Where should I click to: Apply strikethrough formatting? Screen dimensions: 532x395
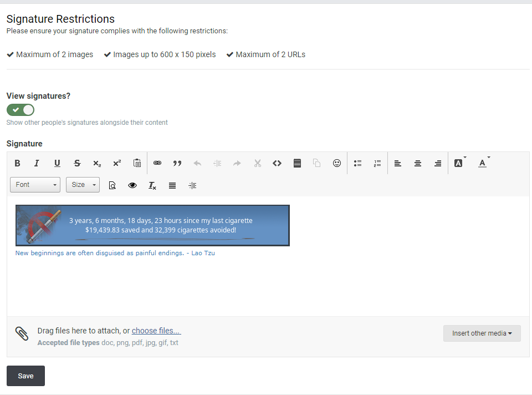(x=77, y=163)
